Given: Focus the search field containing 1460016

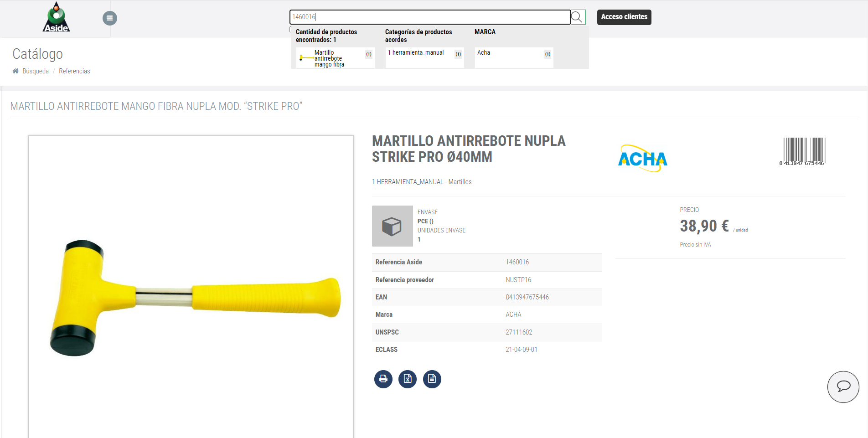Looking at the screenshot, I should point(429,17).
